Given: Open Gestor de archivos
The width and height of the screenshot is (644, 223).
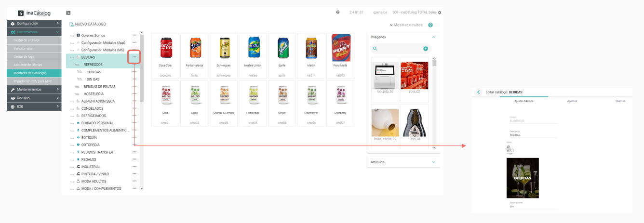Looking at the screenshot, I should coord(34,40).
